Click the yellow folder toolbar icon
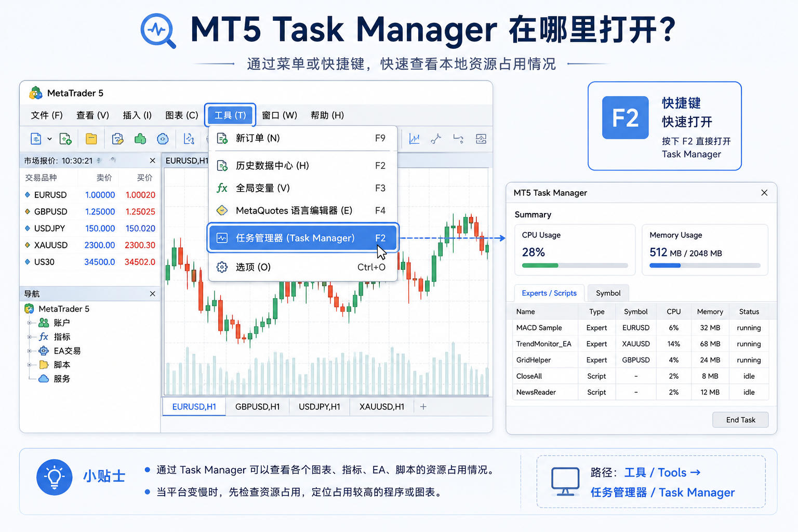Viewport: 798px width, 532px height. [91, 139]
